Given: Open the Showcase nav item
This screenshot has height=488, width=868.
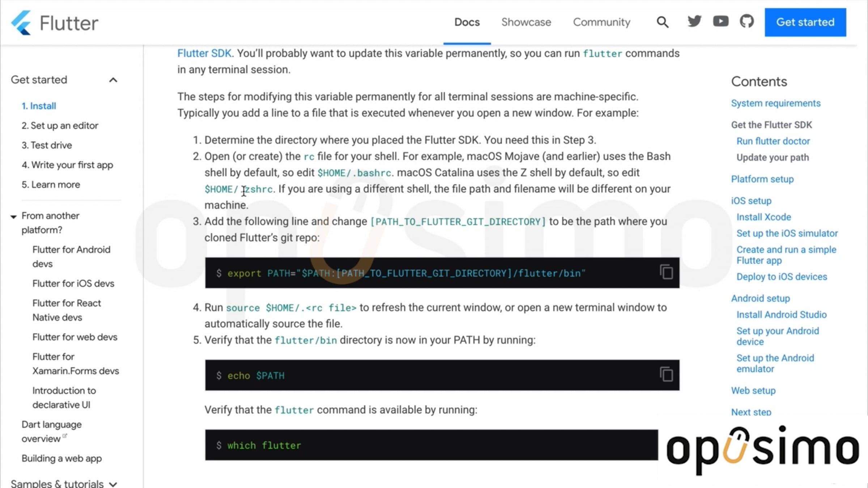Looking at the screenshot, I should (526, 22).
